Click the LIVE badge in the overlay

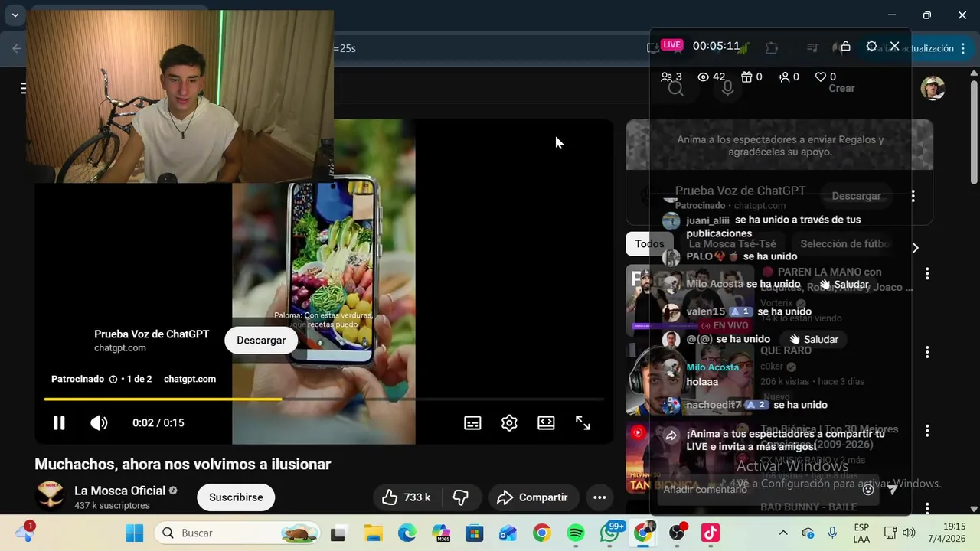click(671, 45)
